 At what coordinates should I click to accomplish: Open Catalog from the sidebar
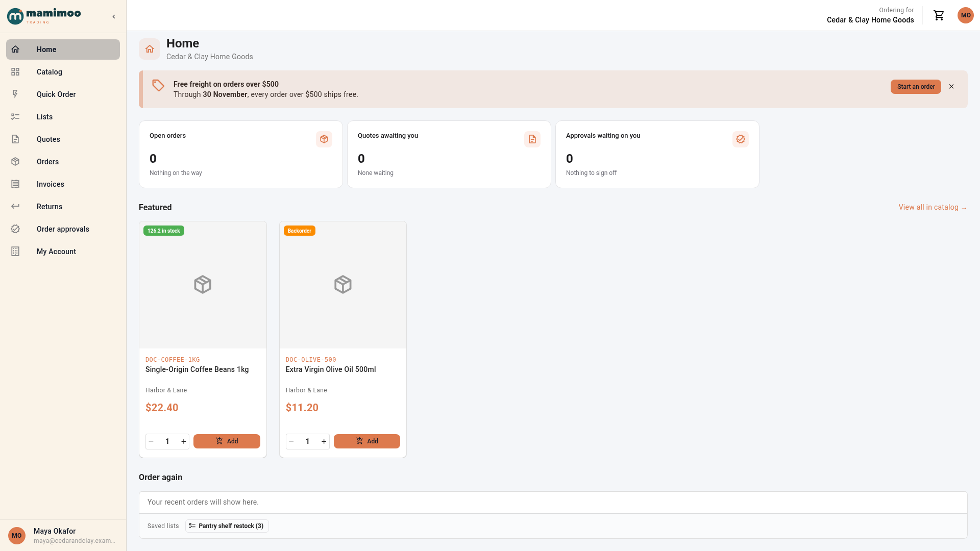[63, 72]
